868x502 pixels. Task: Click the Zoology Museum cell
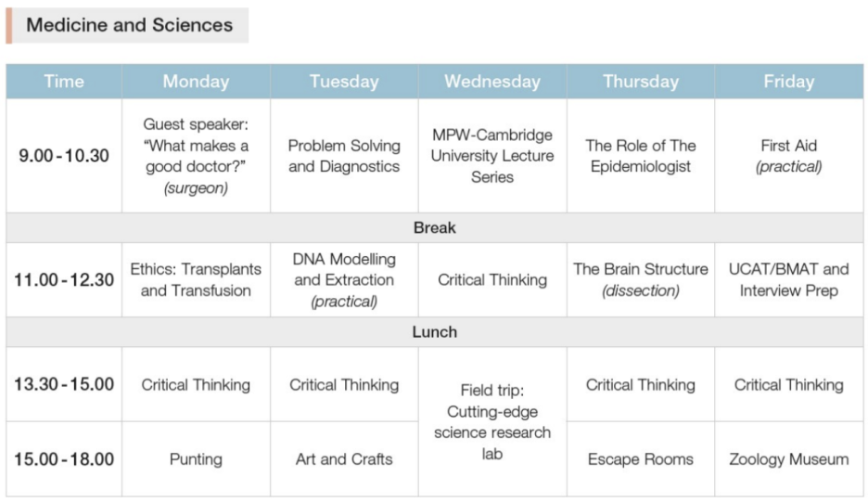point(788,459)
